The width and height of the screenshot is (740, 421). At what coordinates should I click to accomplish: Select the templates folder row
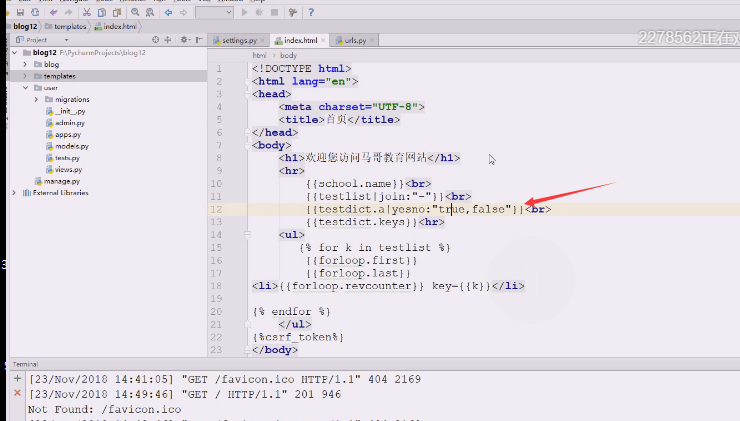(x=109, y=76)
